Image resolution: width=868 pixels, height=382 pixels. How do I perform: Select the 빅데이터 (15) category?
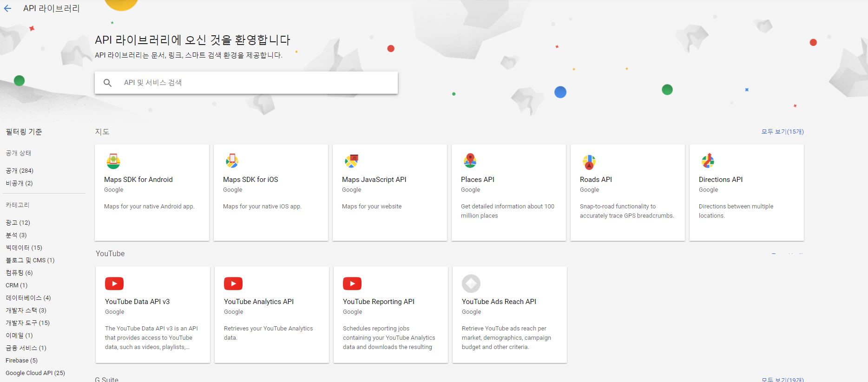(x=24, y=248)
